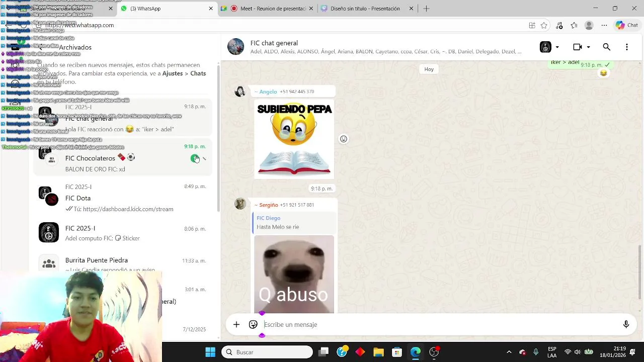Add this page to favorites star
The height and width of the screenshot is (362, 644).
point(544,25)
